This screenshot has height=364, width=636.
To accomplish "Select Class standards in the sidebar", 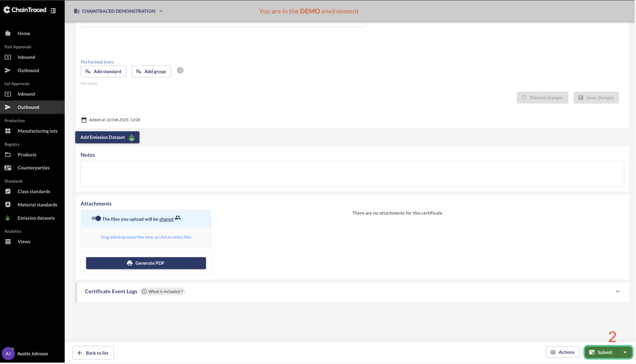I will pos(34,191).
